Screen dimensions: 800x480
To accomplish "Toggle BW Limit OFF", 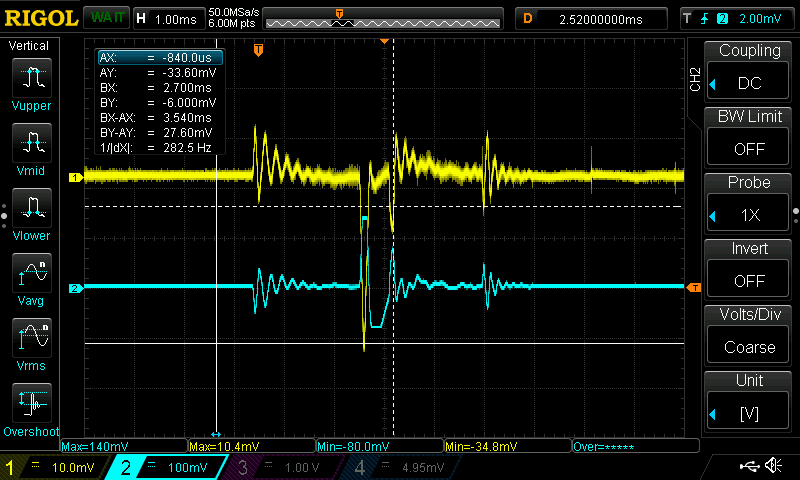I will click(x=748, y=148).
